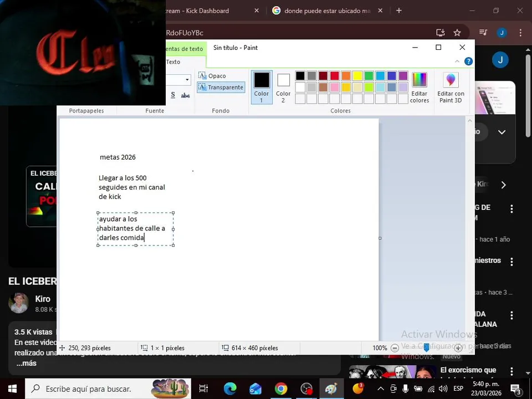Open orange app with badge on taskbar
Screen dimensions: 532x399
(x=357, y=388)
